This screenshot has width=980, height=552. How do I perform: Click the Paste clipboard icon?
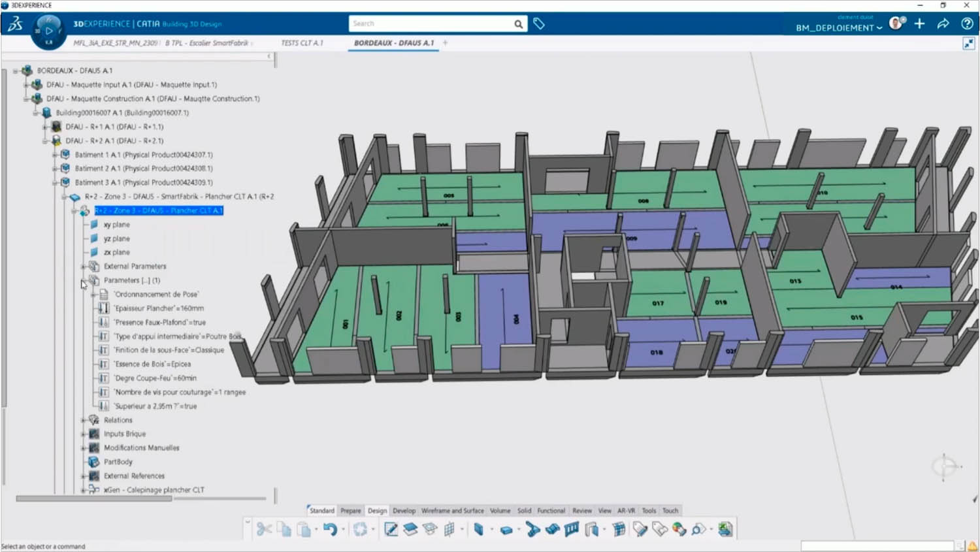pos(304,529)
